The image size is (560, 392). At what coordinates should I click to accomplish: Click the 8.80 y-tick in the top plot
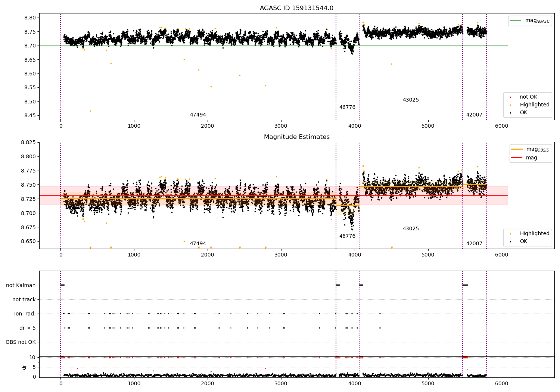click(x=29, y=18)
